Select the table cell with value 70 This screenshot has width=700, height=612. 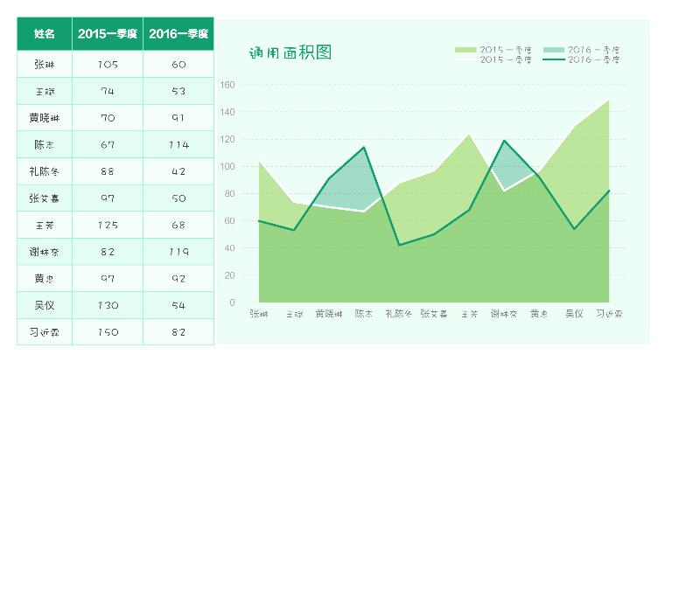[108, 118]
